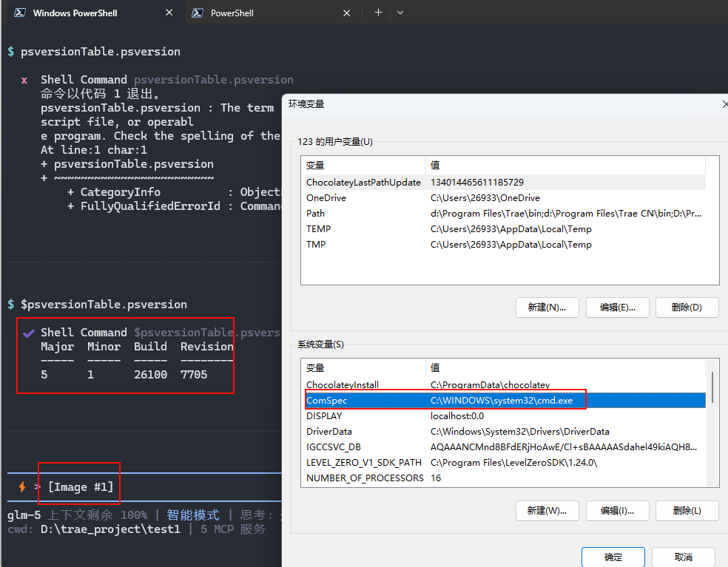728x567 pixels.
Task: Click 5 MCP 服务 status entry
Action: click(x=233, y=529)
